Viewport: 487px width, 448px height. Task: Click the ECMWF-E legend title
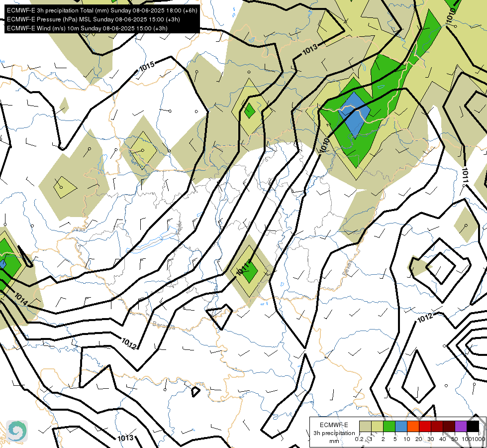pos(334,425)
